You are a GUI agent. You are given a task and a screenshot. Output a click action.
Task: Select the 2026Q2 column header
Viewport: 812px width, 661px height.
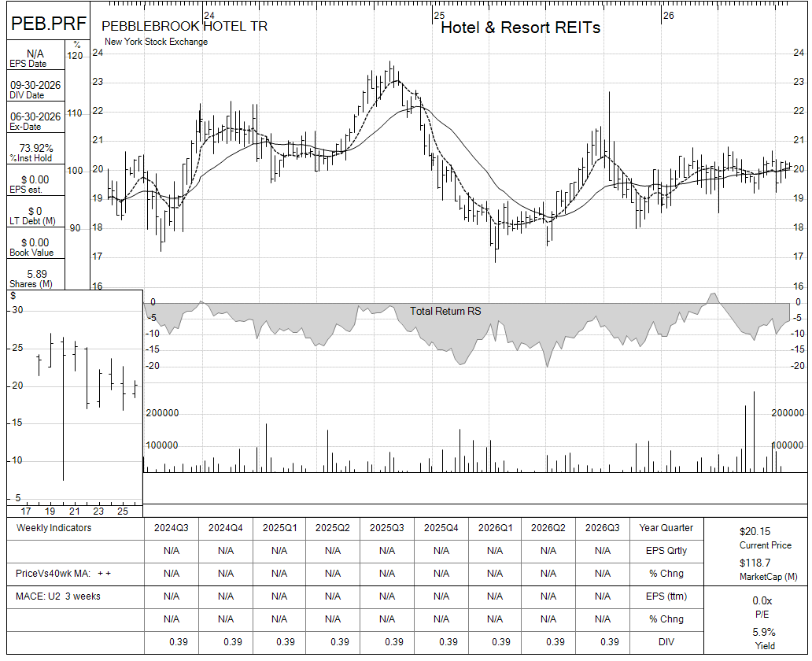548,528
